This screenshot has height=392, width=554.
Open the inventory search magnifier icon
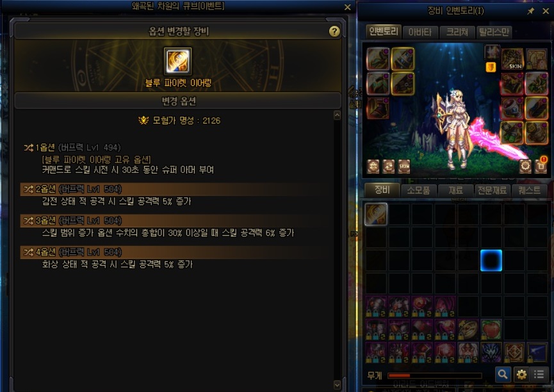click(503, 374)
